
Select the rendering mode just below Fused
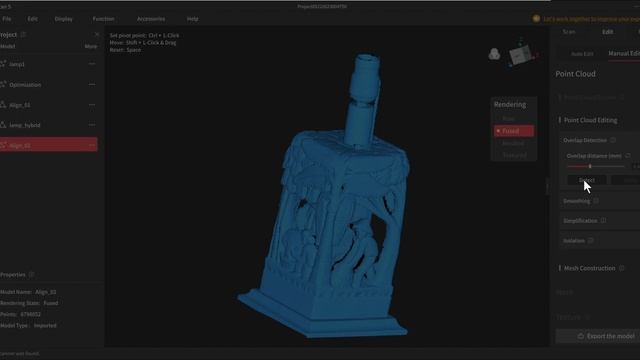pos(513,143)
